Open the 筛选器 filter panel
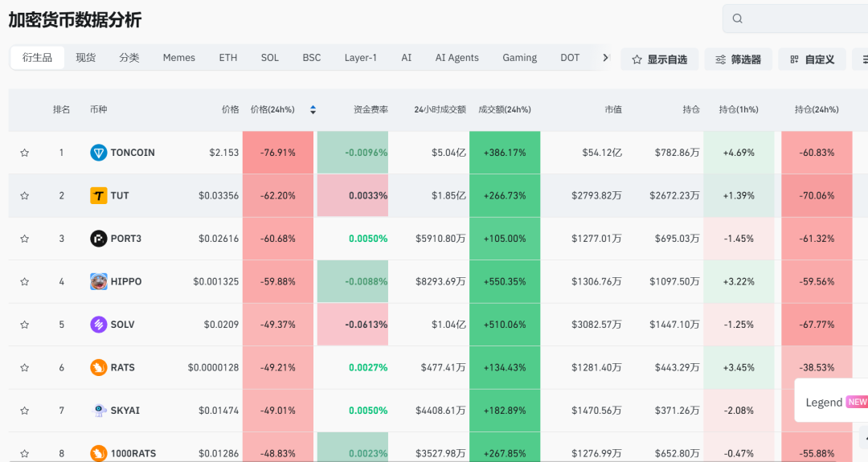 [738, 59]
